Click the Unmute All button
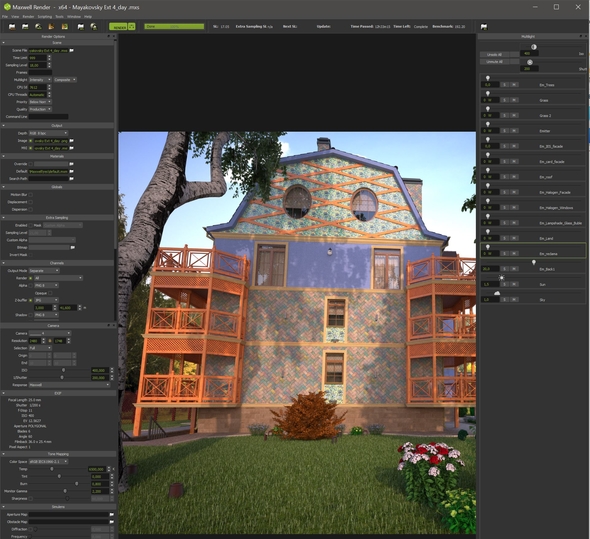 pos(494,61)
